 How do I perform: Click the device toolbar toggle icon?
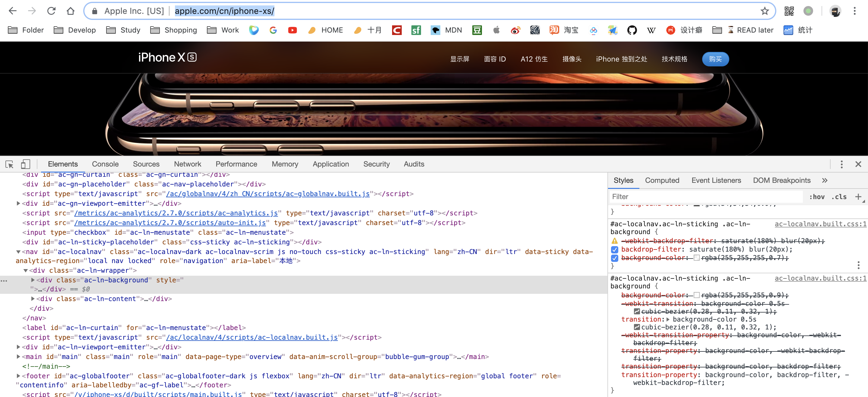pos(24,164)
